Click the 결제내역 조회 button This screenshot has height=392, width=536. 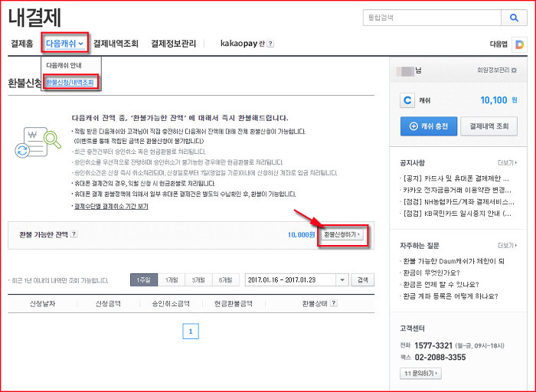(489, 126)
